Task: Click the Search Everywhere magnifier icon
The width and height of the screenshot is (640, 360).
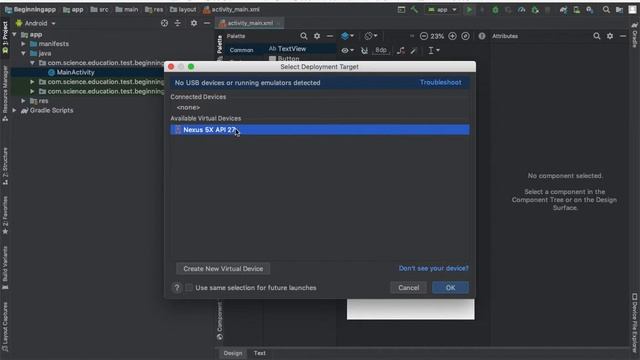Action: [x=606, y=10]
